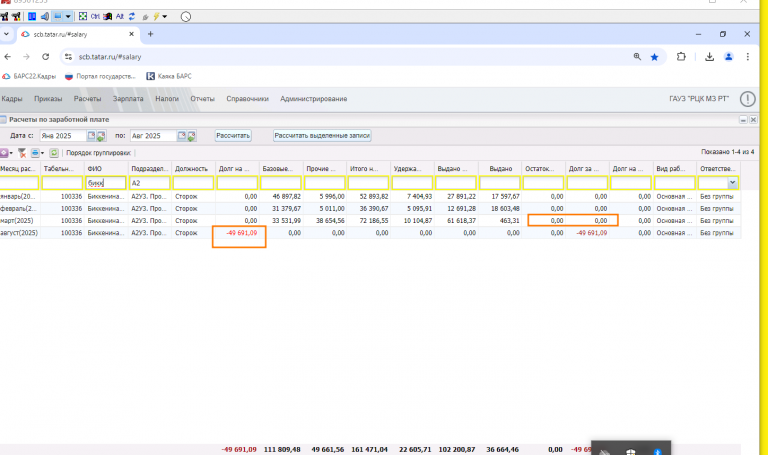
Task: Click the green full-screen arrows icon in remote toolbar
Action: [83, 17]
